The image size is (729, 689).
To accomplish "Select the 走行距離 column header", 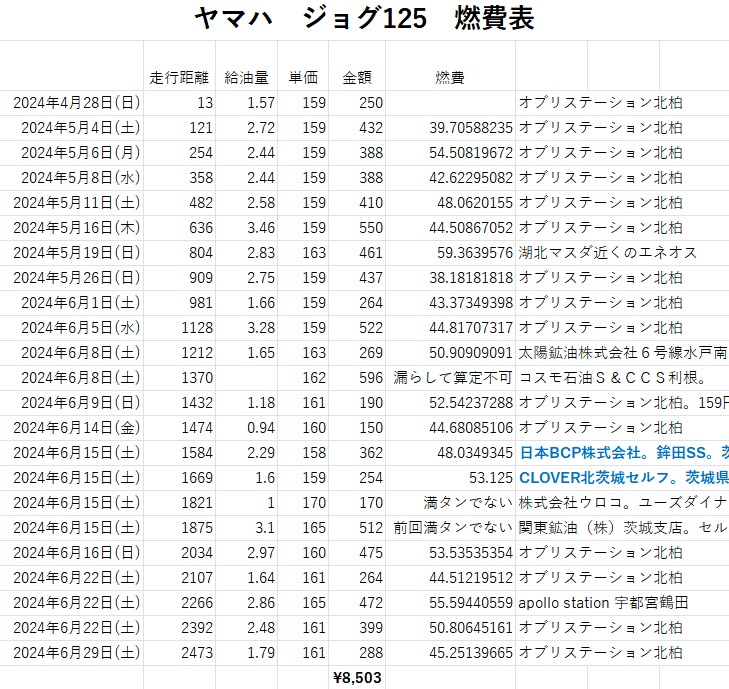I will click(179, 77).
